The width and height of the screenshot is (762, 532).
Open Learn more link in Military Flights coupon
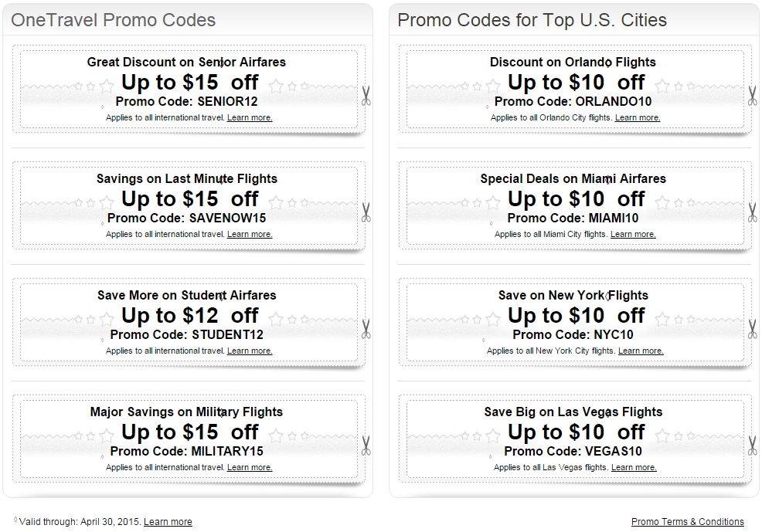pos(250,467)
